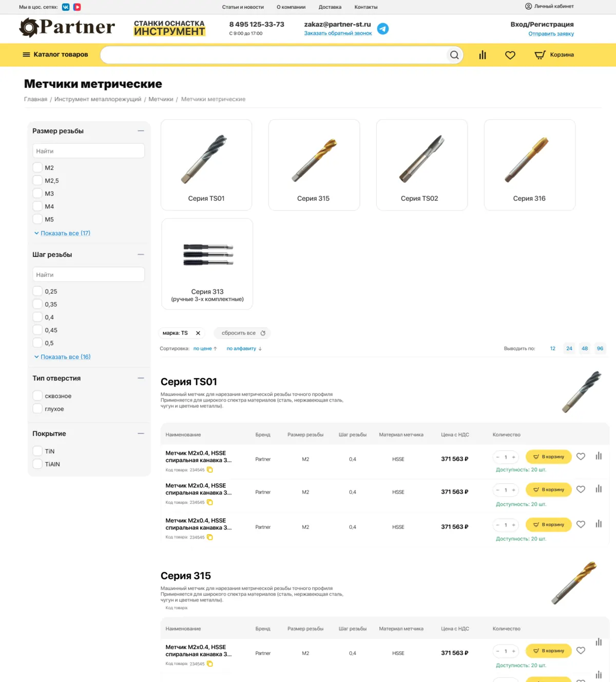Open the Доставка menu item

[330, 7]
